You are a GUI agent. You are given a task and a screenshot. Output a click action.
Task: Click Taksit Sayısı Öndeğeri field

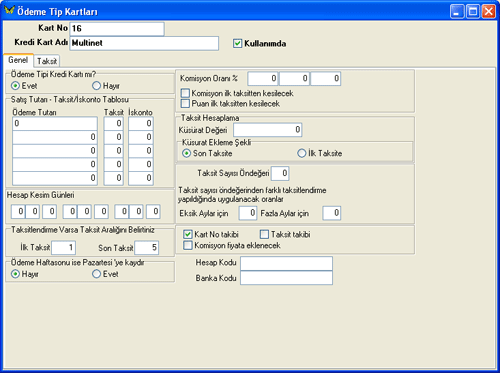click(280, 173)
